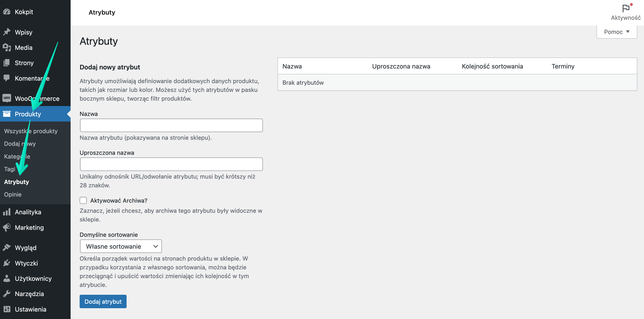Open the Aktywność flag panel
Viewport: 644px width, 319px height.
626,12
